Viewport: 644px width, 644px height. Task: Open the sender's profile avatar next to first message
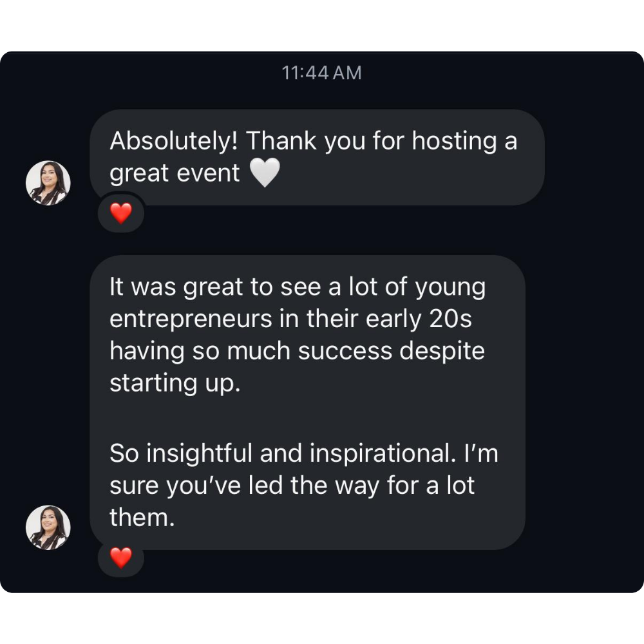[48, 182]
